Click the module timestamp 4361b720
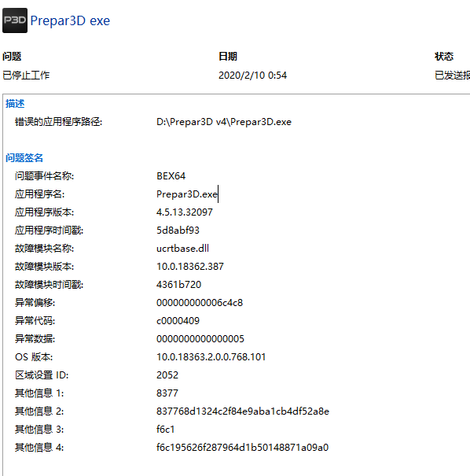This screenshot has height=476, width=470. pos(178,285)
